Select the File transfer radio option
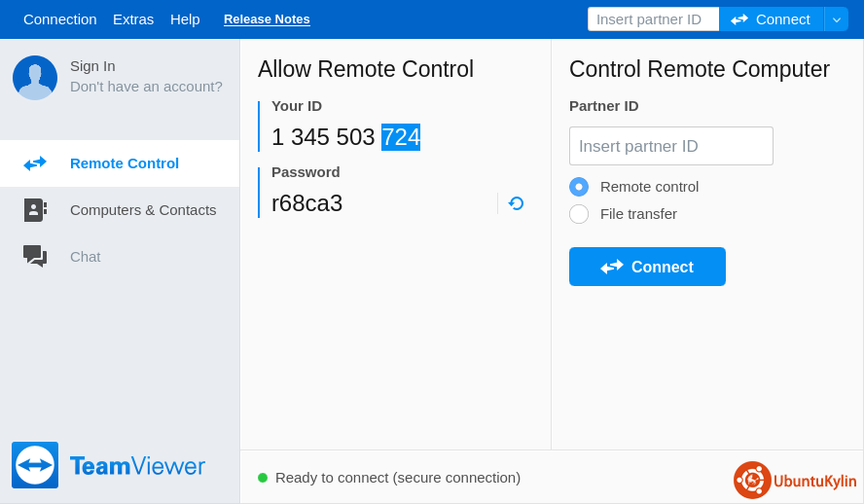Screen dimensions: 864x504 pos(579,214)
